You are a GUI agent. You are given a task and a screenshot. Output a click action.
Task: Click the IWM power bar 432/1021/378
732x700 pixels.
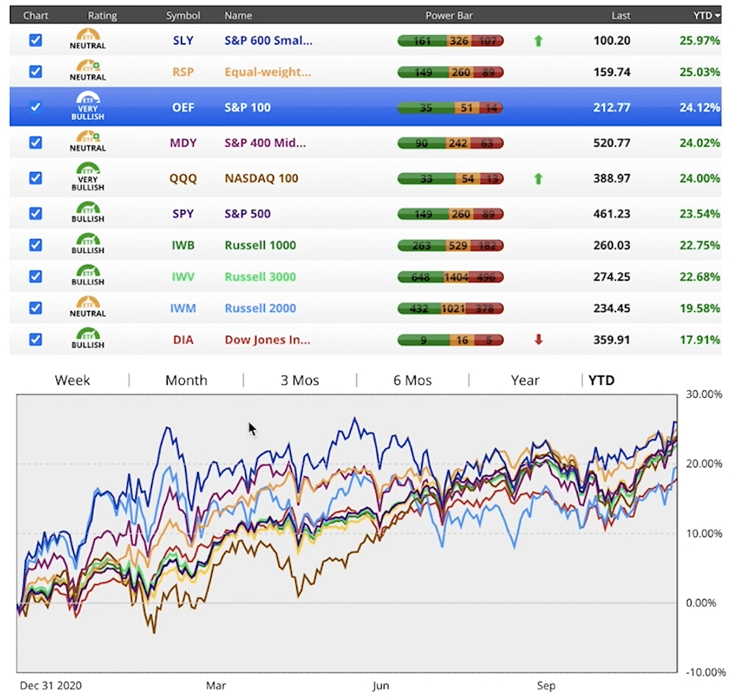[x=451, y=308]
